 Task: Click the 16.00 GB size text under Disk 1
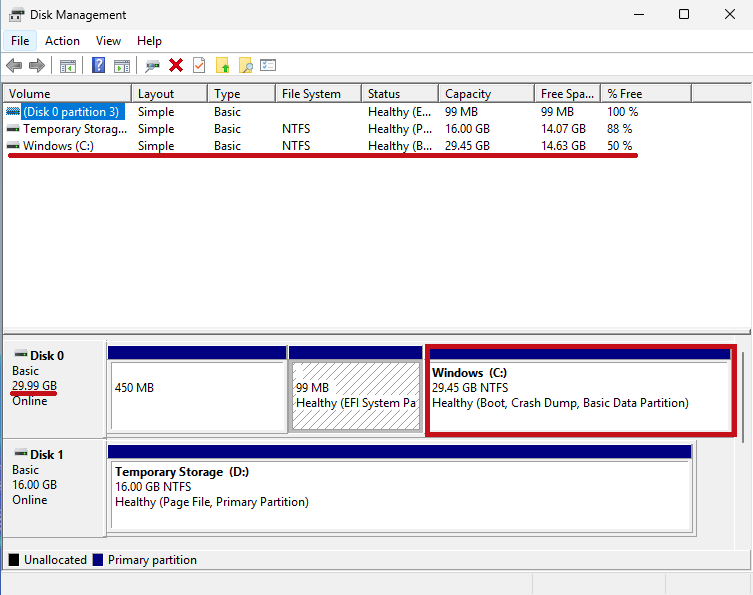34,485
